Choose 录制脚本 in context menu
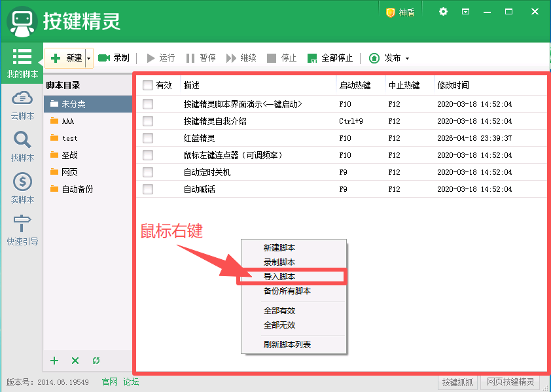This screenshot has width=551, height=392. click(294, 262)
